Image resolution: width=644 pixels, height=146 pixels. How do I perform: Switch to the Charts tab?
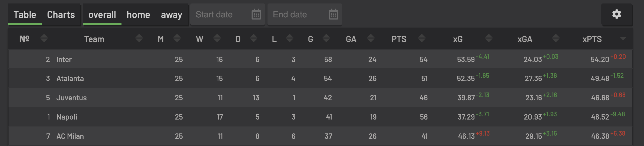[61, 15]
